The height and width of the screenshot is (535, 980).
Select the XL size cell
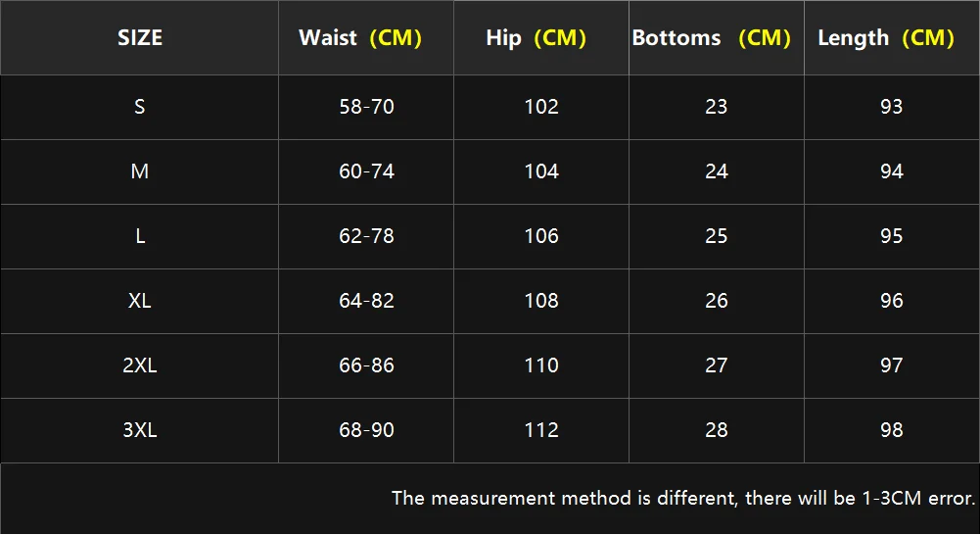pos(140,301)
